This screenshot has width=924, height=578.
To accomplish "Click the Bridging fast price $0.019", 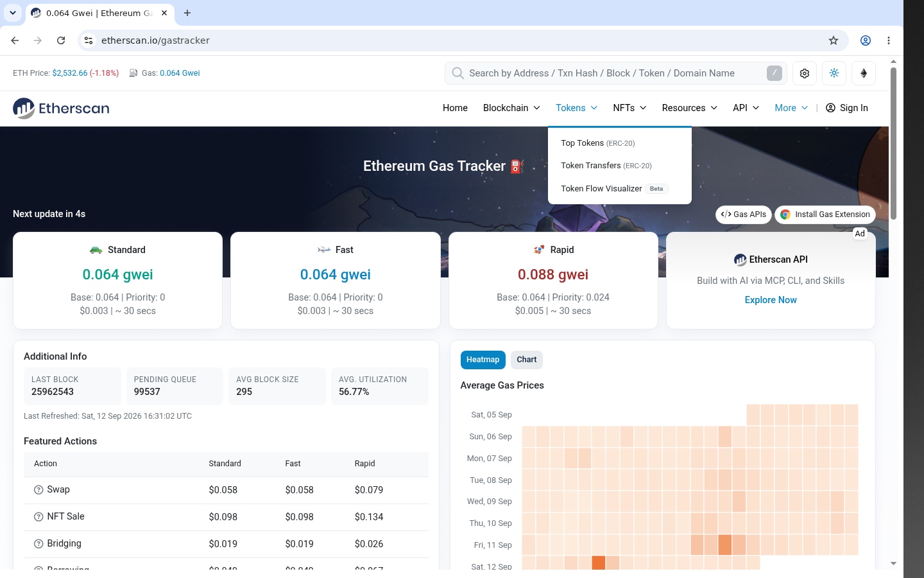I will click(x=300, y=544).
